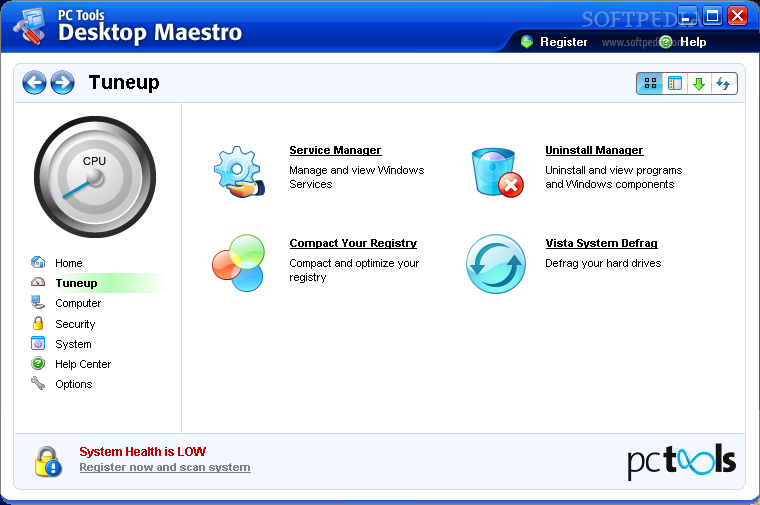Click the Service Manager gear icon
Screen dimensions: 760x505
[x=239, y=172]
